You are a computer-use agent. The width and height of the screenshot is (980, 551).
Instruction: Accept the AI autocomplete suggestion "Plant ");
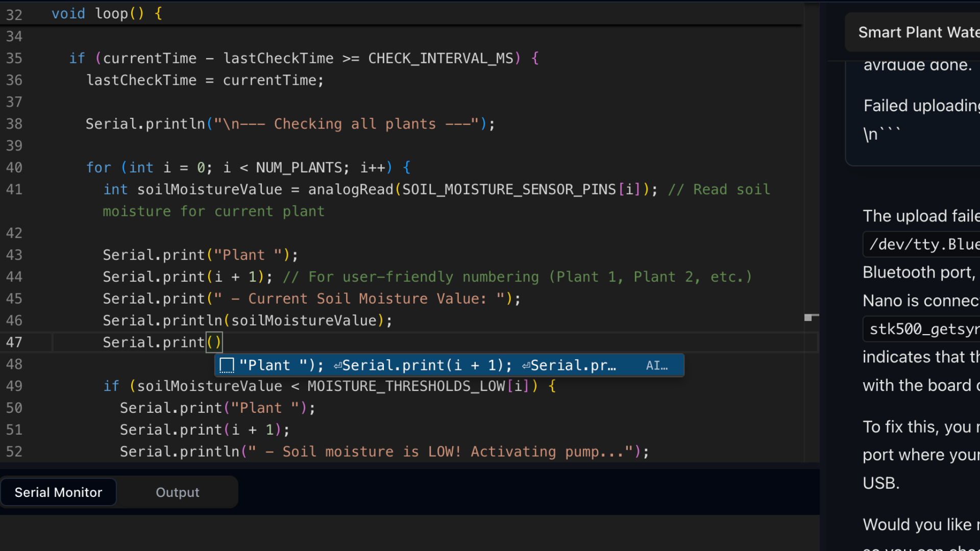pyautogui.click(x=449, y=365)
